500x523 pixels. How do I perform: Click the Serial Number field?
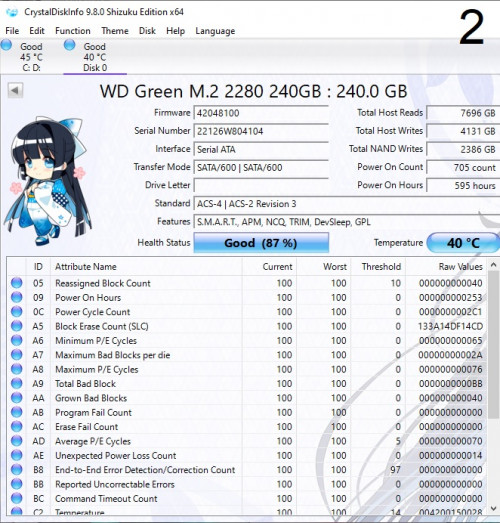[261, 131]
